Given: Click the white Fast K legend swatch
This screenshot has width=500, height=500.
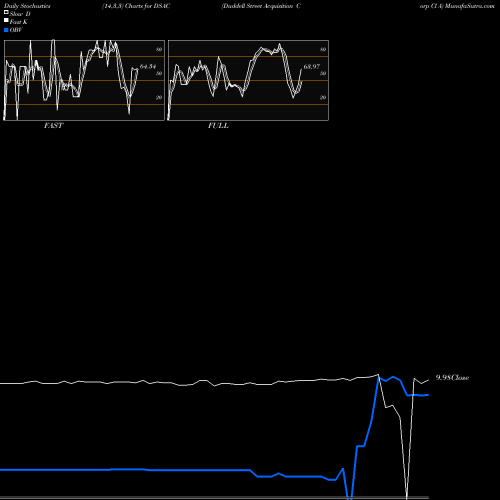Looking at the screenshot, I should click(x=6, y=21).
